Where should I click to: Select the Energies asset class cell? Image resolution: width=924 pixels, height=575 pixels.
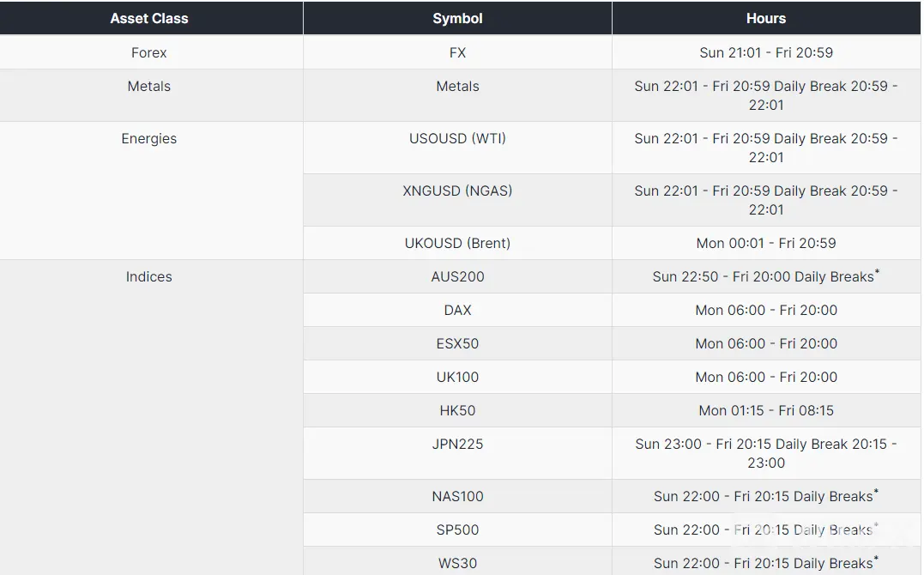[149, 191]
